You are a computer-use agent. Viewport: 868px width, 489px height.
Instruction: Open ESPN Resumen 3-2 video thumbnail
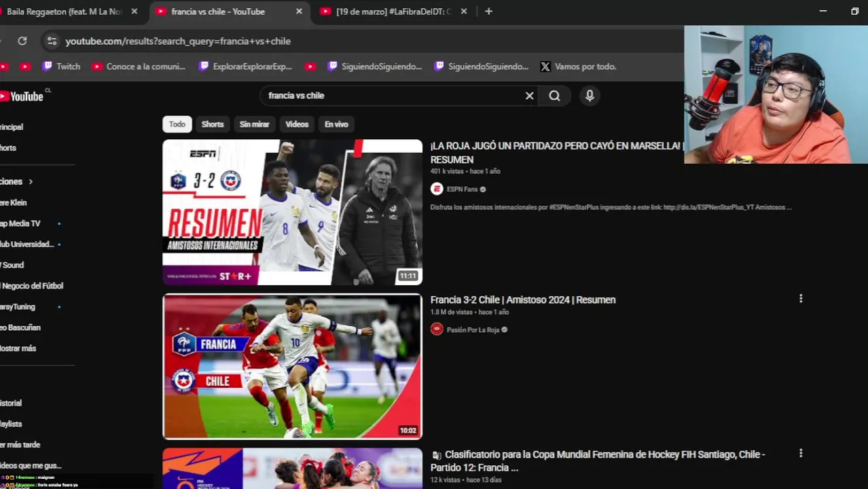pos(292,212)
